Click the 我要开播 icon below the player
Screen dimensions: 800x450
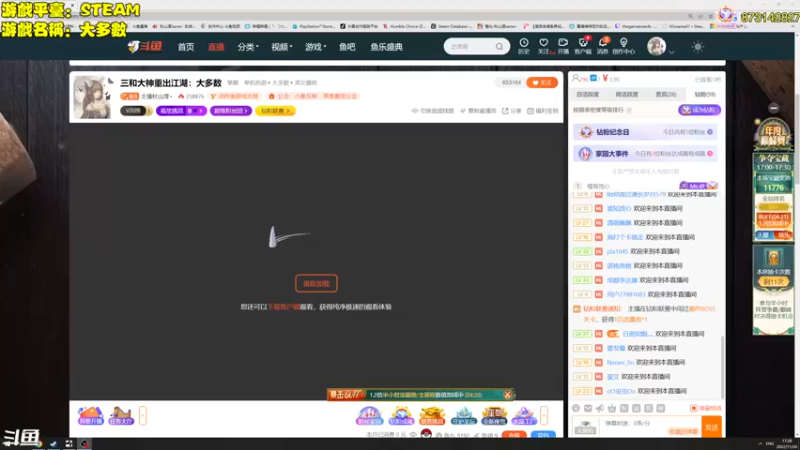tap(90, 416)
